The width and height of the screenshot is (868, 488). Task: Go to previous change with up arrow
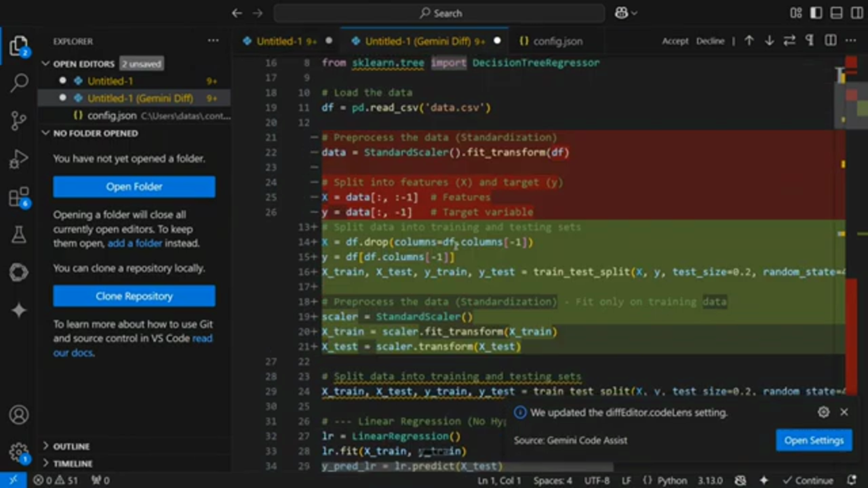coord(749,41)
